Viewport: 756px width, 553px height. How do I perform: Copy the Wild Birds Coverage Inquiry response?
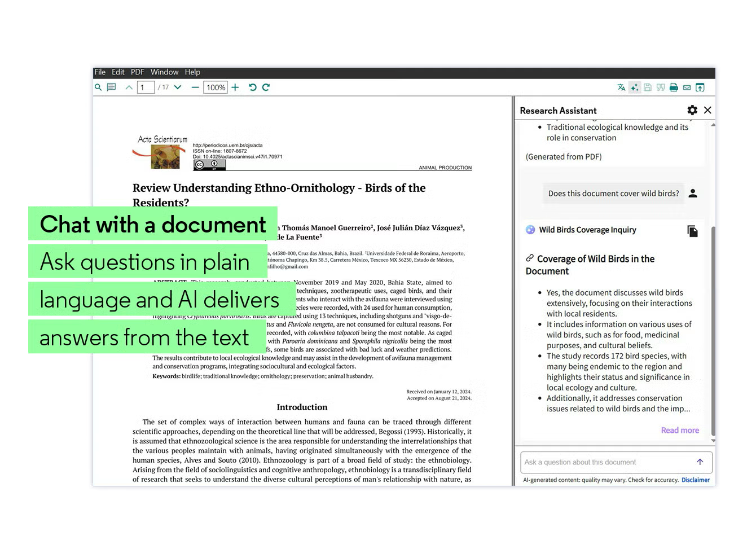coord(692,231)
